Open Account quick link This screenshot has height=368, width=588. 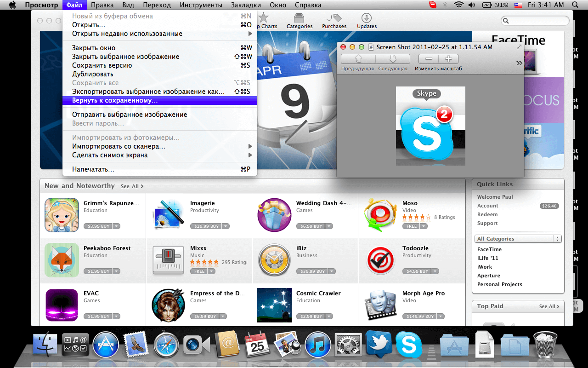[x=487, y=206]
